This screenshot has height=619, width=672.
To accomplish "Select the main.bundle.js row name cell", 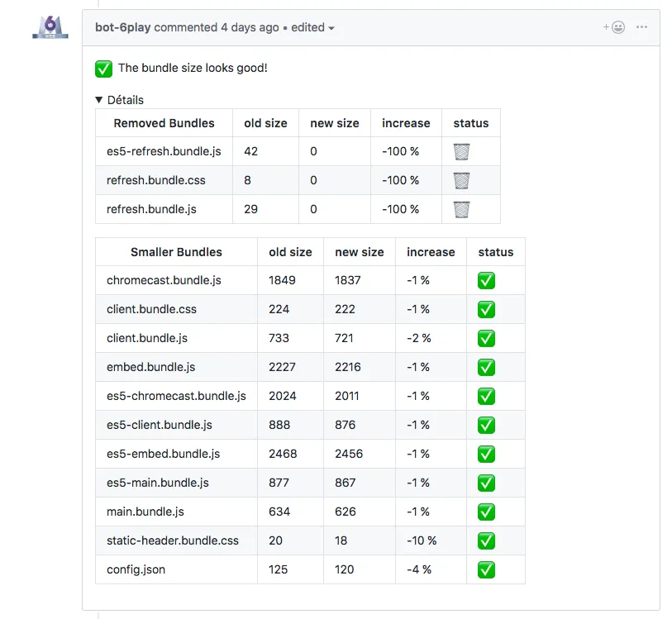I will 145,512.
